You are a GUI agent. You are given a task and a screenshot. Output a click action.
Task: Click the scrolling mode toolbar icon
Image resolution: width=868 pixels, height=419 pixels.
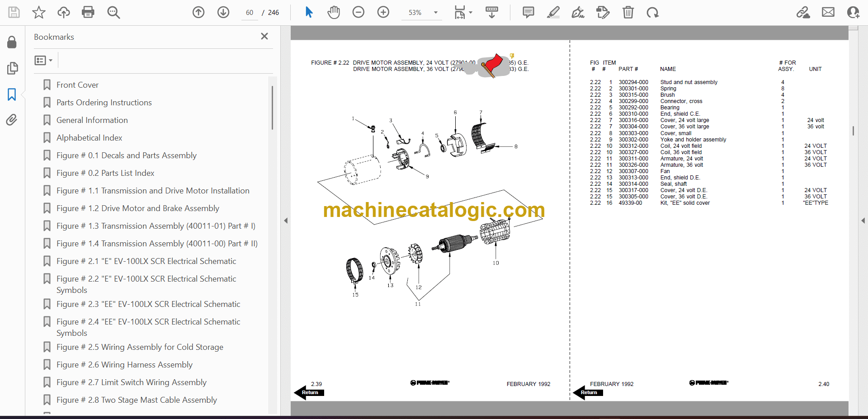(x=492, y=12)
